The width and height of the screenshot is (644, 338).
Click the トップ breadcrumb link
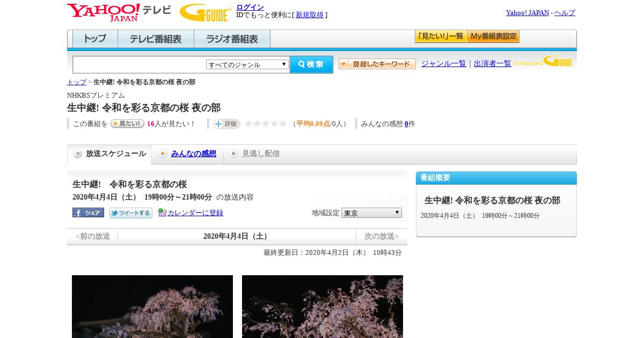pyautogui.click(x=77, y=82)
